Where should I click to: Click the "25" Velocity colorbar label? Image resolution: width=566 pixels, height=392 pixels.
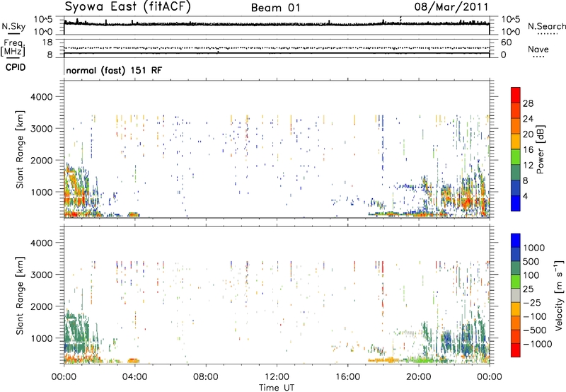[x=528, y=289]
